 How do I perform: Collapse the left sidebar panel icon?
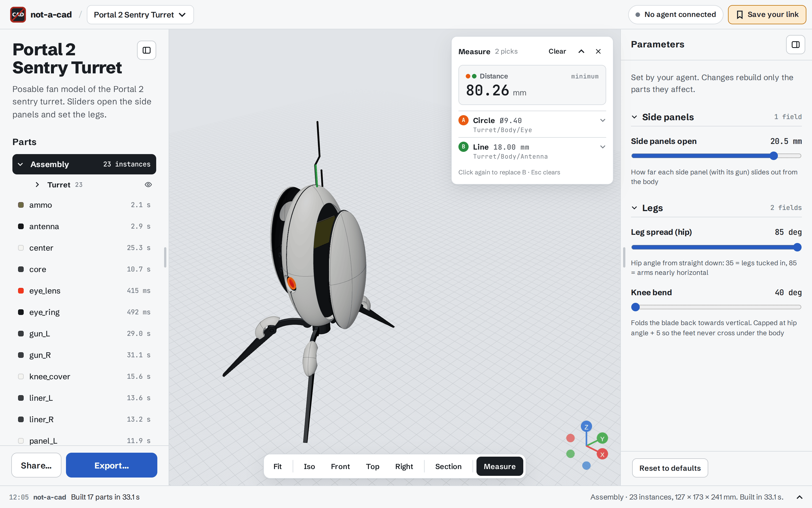tap(147, 51)
